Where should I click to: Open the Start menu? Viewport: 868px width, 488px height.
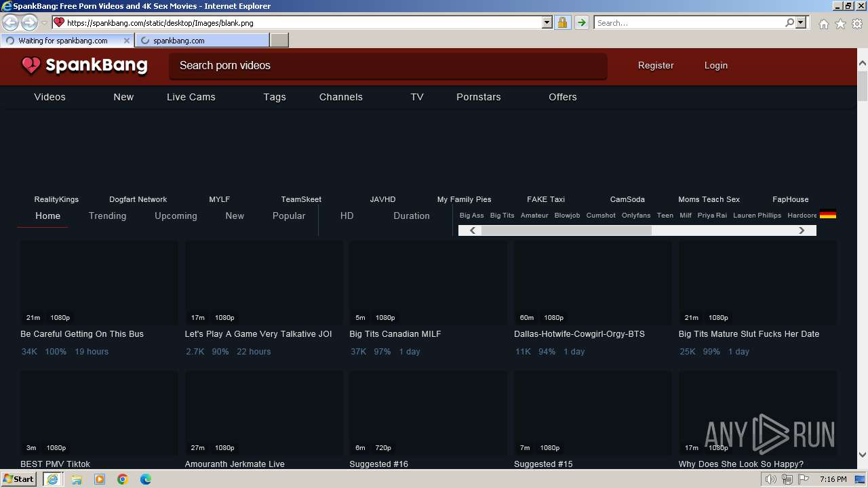coord(19,479)
